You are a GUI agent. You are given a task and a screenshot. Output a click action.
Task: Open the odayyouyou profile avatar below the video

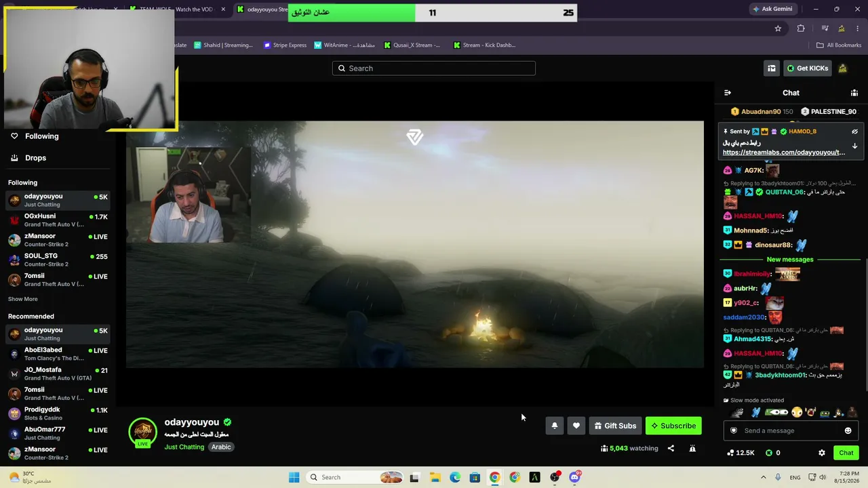(x=142, y=432)
